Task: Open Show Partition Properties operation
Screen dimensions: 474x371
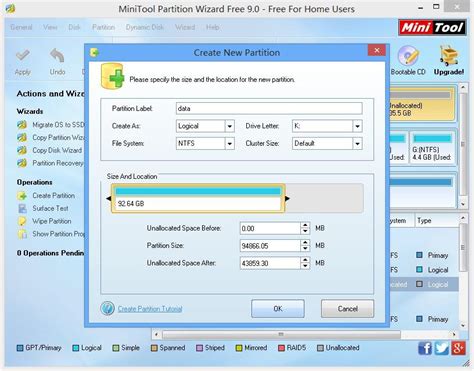Action: point(51,234)
